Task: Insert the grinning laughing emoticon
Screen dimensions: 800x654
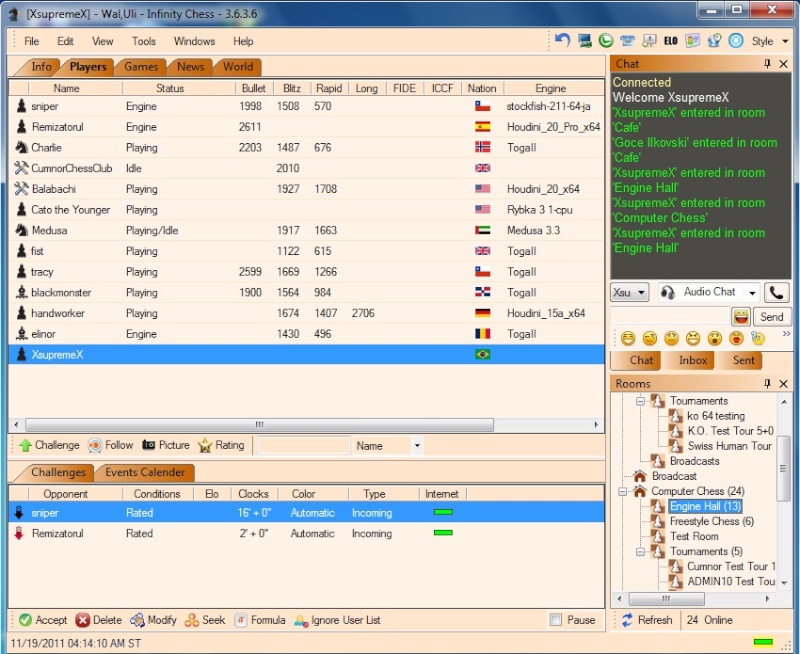Action: pos(628,338)
